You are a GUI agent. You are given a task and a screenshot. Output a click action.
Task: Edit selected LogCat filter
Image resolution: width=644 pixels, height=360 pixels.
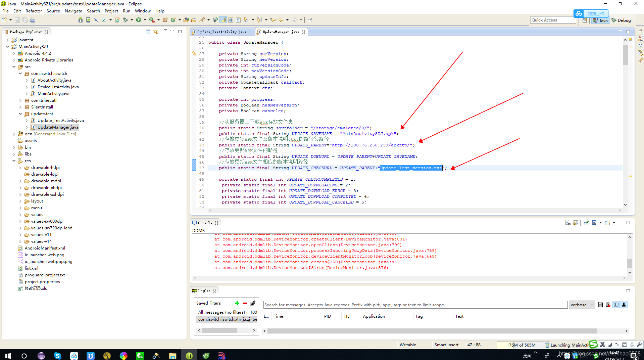coord(253,303)
